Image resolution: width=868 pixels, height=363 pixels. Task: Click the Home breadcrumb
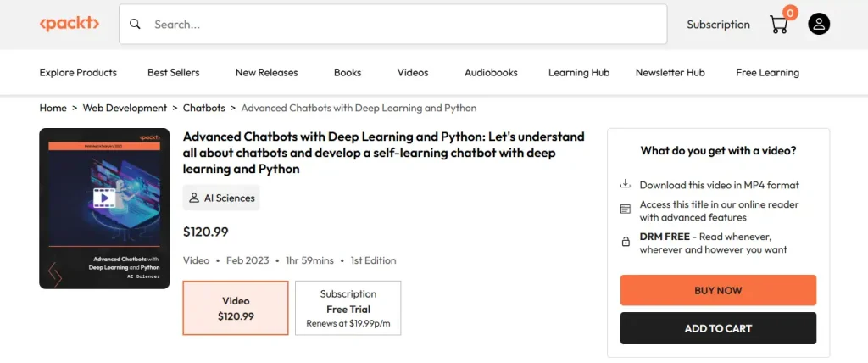point(53,108)
